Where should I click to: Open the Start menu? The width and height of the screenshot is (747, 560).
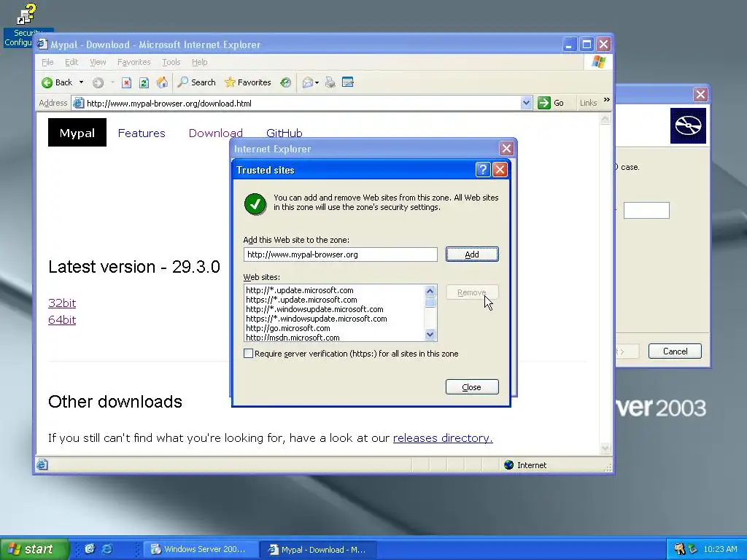click(x=34, y=549)
